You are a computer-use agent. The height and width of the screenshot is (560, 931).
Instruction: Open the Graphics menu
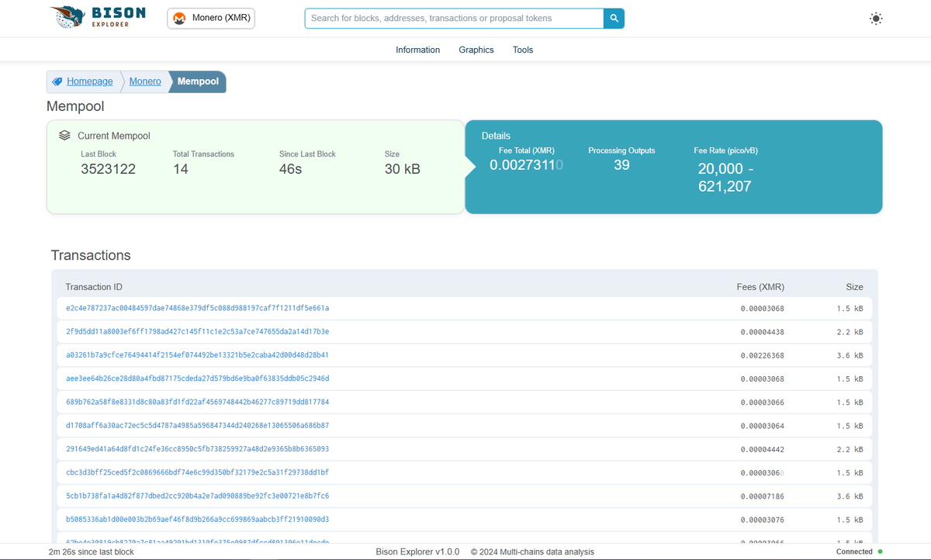pyautogui.click(x=476, y=50)
